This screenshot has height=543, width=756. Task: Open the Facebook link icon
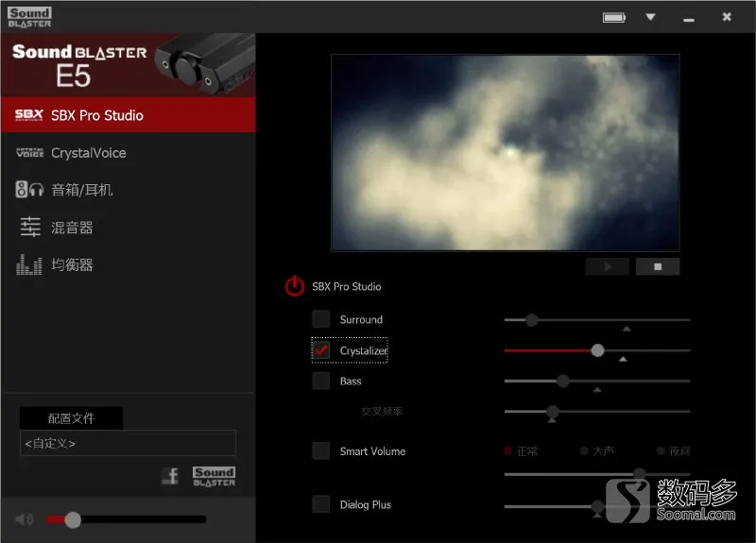[170, 476]
